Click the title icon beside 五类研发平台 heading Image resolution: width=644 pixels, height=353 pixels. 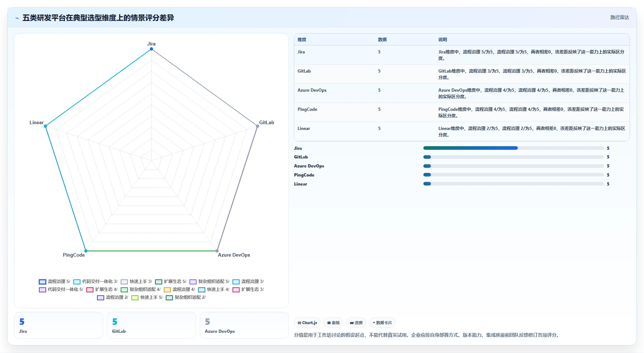pos(17,18)
